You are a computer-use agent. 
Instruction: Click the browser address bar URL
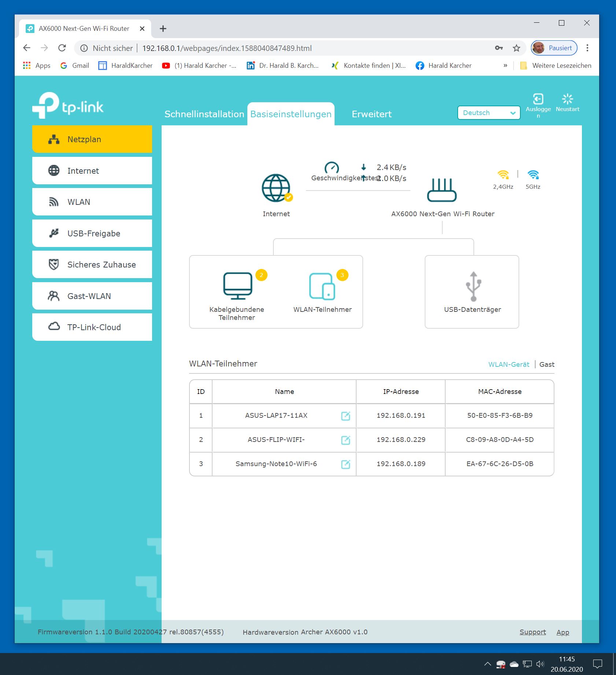pyautogui.click(x=227, y=48)
